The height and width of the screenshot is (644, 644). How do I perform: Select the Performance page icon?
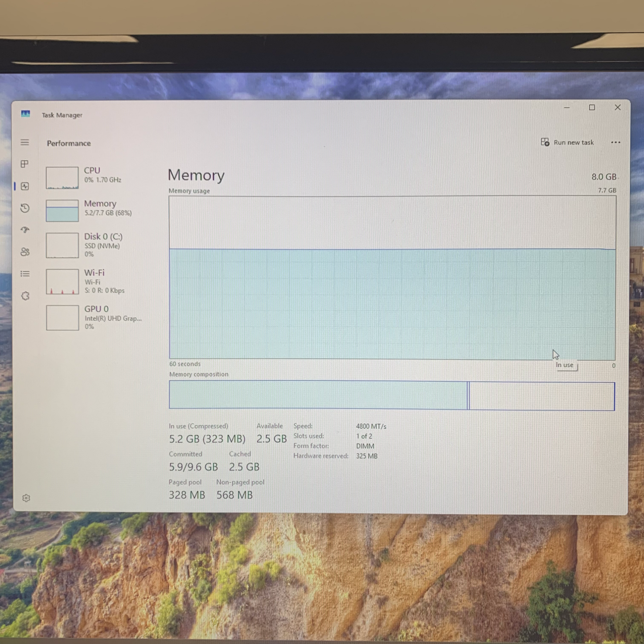tap(25, 186)
